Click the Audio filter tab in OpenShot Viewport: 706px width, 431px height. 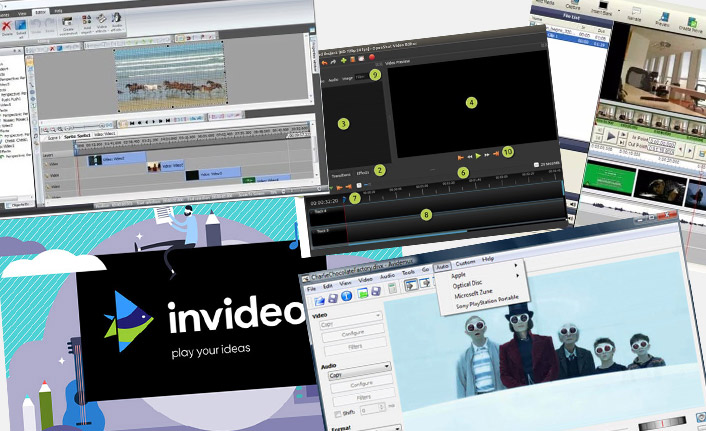click(x=333, y=80)
